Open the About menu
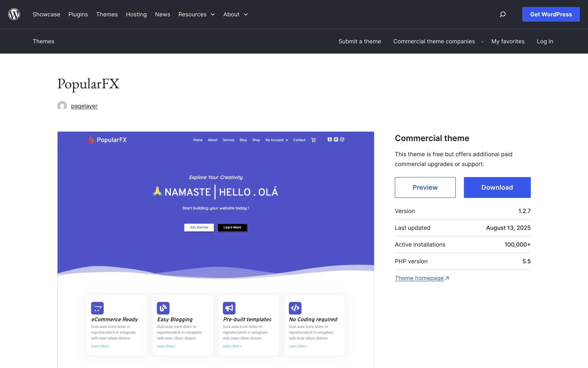Viewport: 588px width, 368px height. pyautogui.click(x=231, y=14)
